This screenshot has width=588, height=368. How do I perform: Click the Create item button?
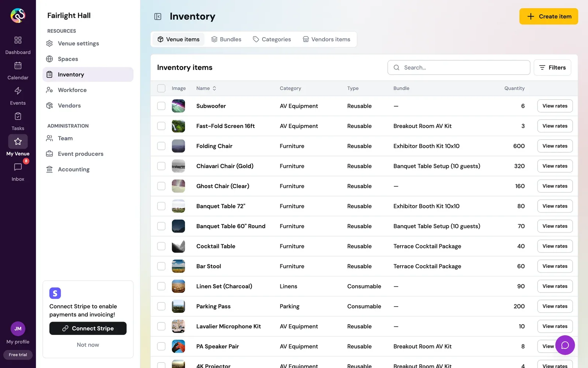pyautogui.click(x=549, y=17)
